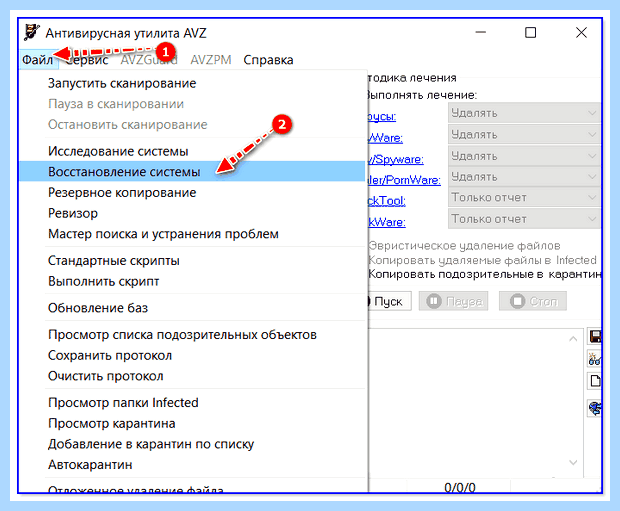This screenshot has width=620, height=511.
Task: Open the Справка menu
Action: (x=268, y=60)
